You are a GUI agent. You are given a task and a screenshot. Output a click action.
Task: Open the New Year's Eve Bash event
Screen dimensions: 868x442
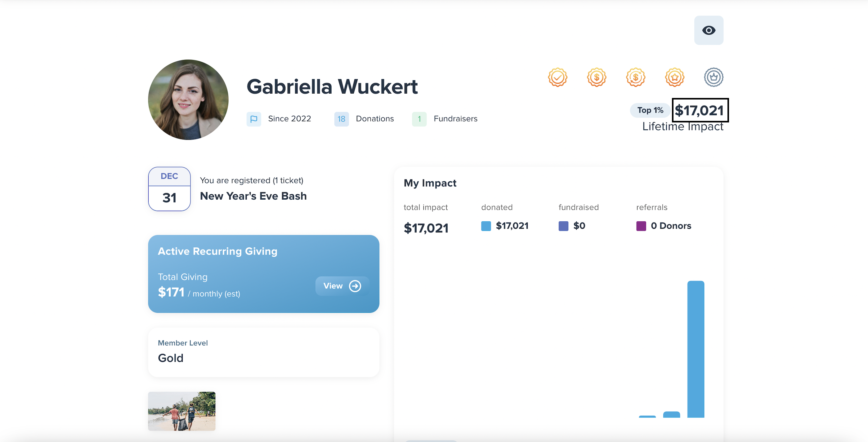tap(253, 196)
